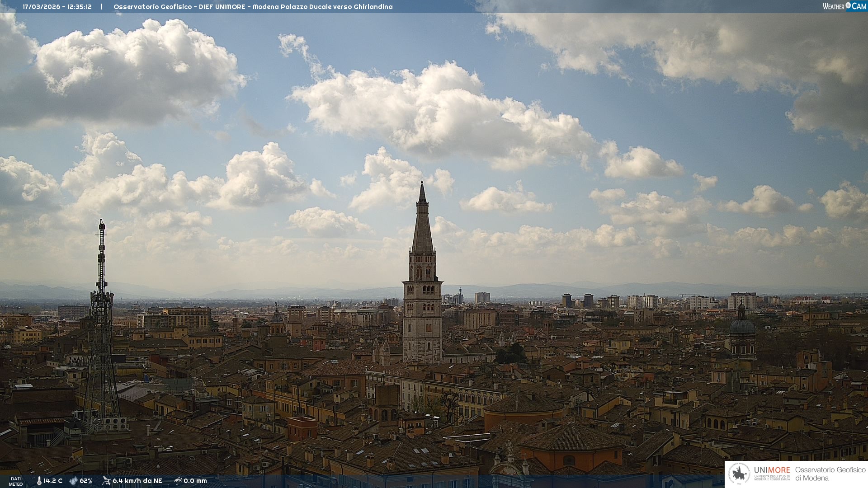This screenshot has height=488, width=868.
Task: Click the 17/03/2026 - 12:35:12 timestamp
Action: (57, 7)
